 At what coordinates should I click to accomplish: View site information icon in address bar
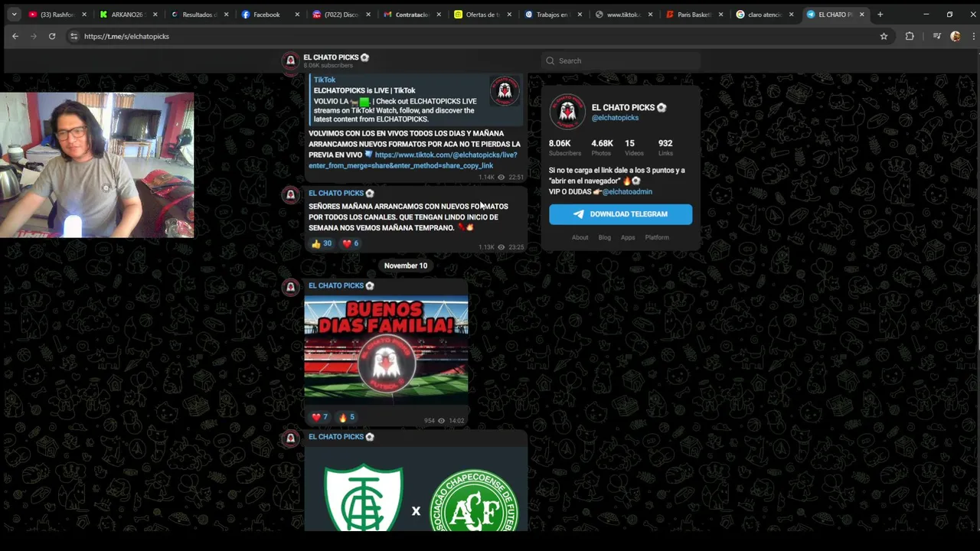[73, 36]
